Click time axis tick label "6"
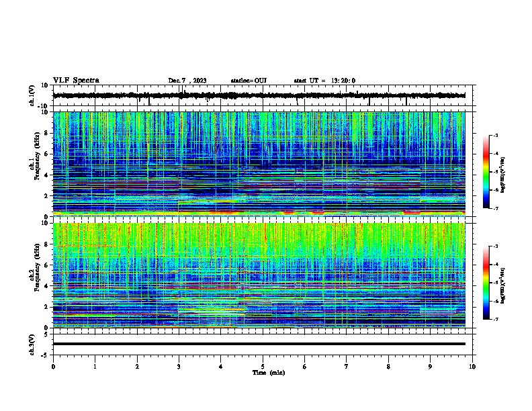The width and height of the screenshot is (532, 411). [305, 367]
